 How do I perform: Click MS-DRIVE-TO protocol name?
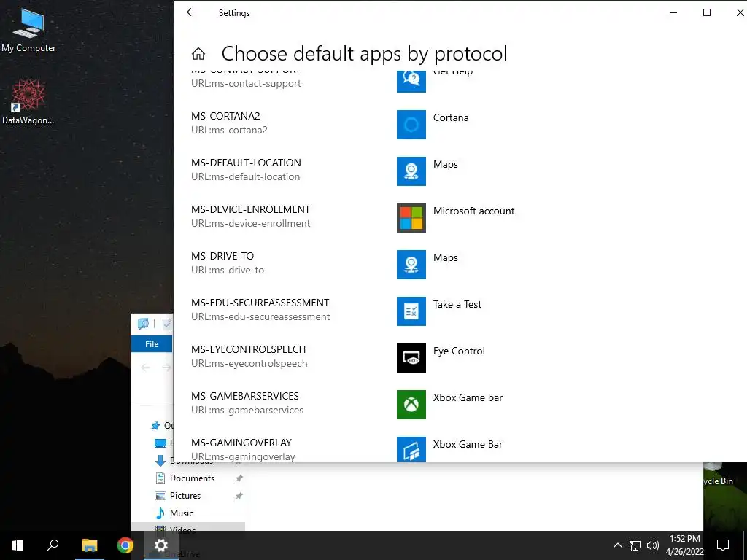[x=222, y=256]
